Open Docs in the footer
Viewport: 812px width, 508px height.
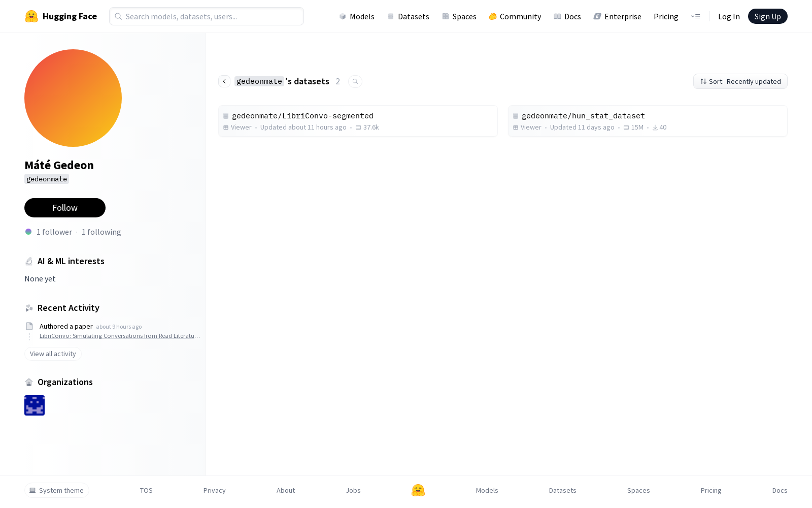(x=780, y=490)
